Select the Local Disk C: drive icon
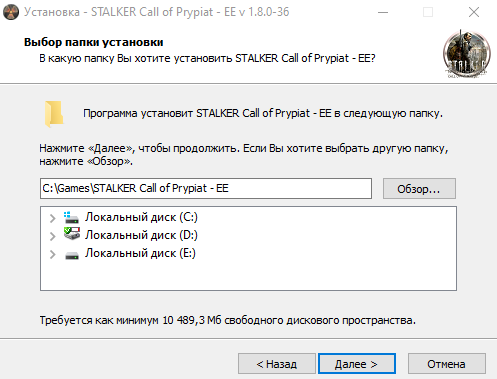The height and width of the screenshot is (379, 497). pyautogui.click(x=72, y=217)
